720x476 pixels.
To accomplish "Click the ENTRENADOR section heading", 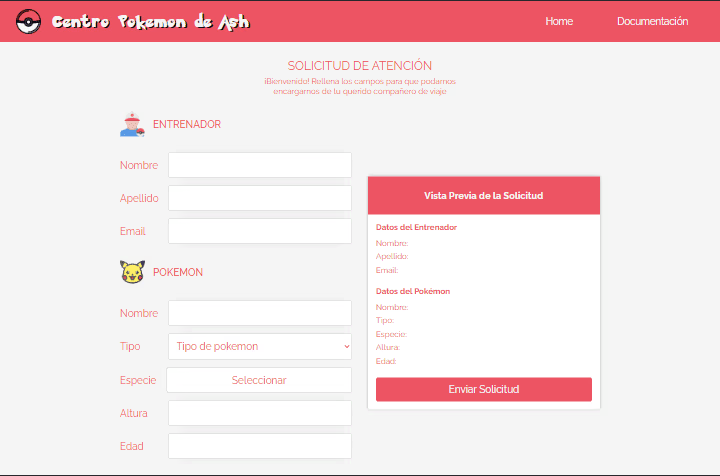I will tap(186, 124).
